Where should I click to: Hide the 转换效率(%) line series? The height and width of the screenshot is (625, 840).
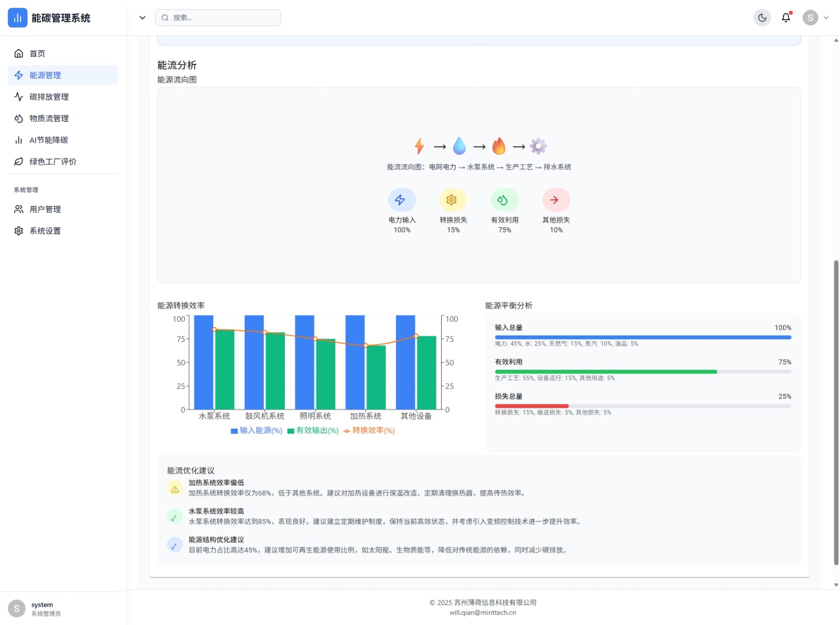369,430
